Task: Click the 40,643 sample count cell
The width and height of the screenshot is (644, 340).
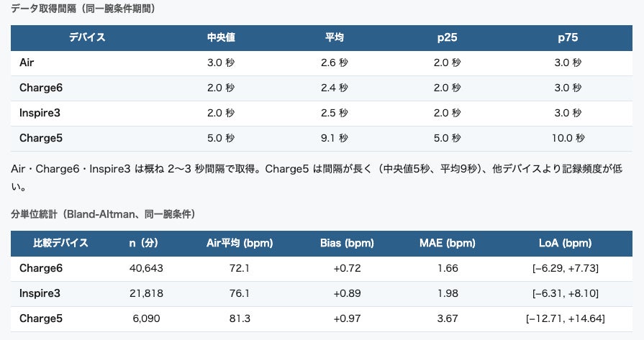Action: 146,268
